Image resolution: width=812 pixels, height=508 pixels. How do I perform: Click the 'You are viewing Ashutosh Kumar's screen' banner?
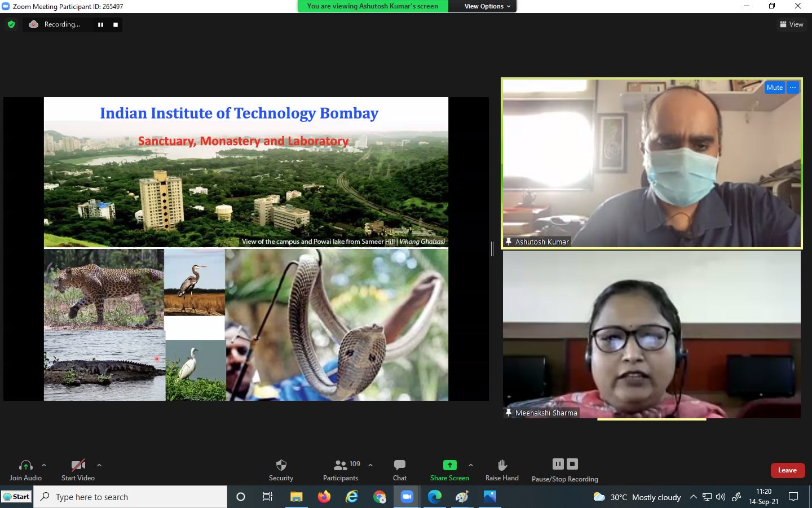pyautogui.click(x=373, y=6)
